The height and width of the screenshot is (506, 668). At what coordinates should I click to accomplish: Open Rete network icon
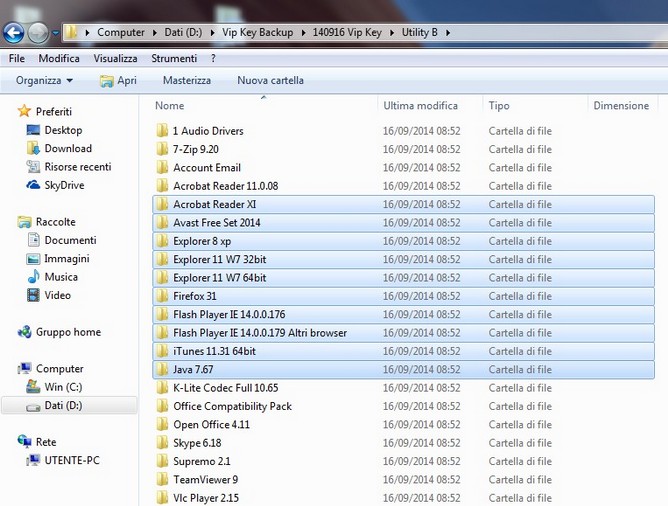(x=24, y=441)
